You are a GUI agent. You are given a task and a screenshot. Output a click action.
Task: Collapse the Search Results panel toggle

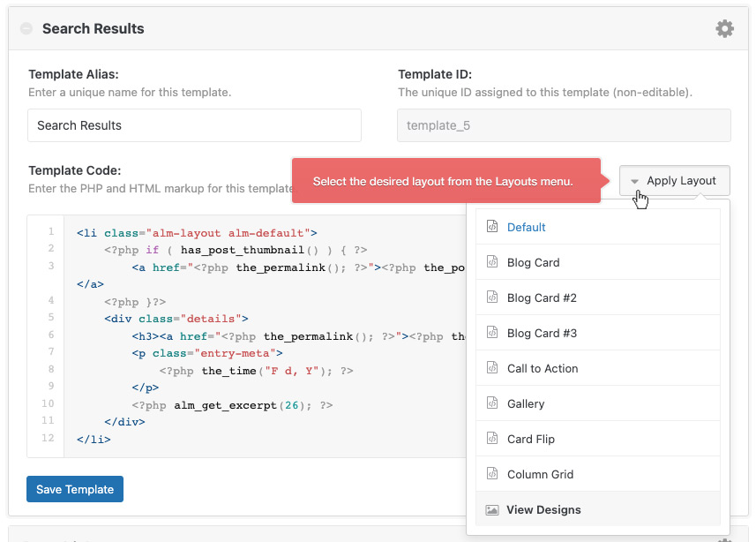[26, 29]
